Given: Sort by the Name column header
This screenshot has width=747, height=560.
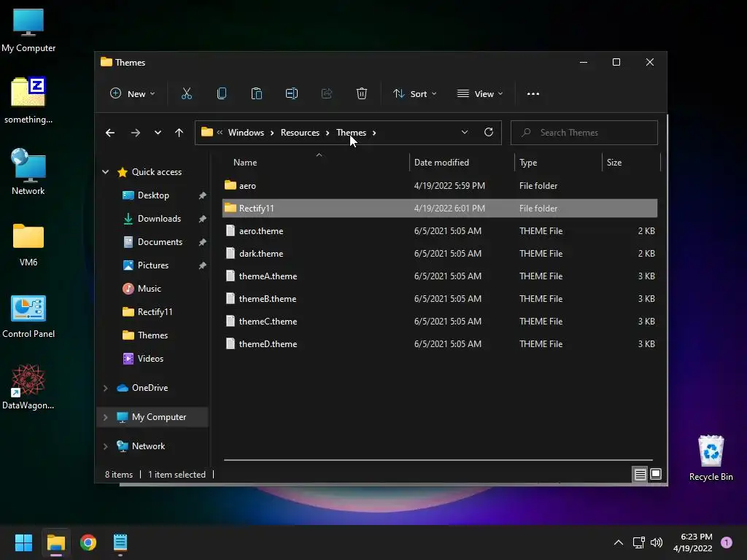Looking at the screenshot, I should click(315, 163).
